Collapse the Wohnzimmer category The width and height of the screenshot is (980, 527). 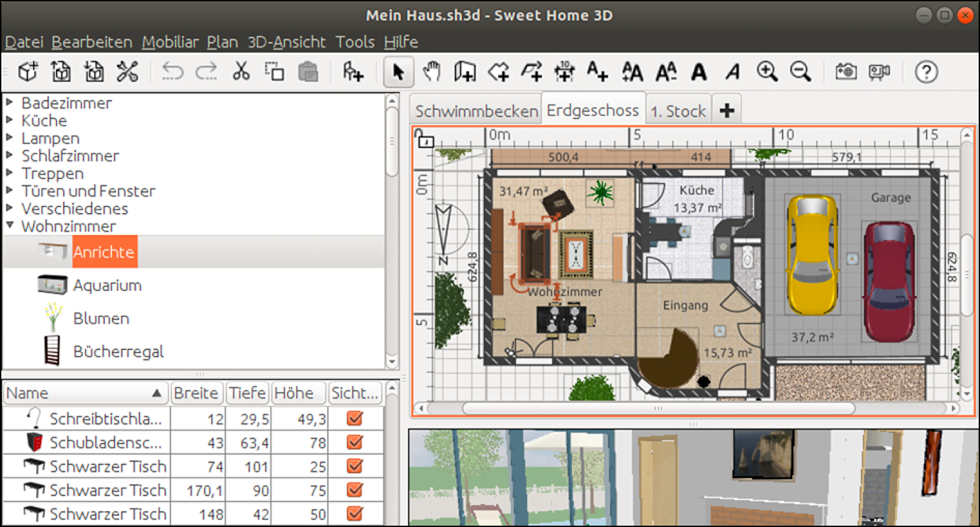tap(10, 226)
